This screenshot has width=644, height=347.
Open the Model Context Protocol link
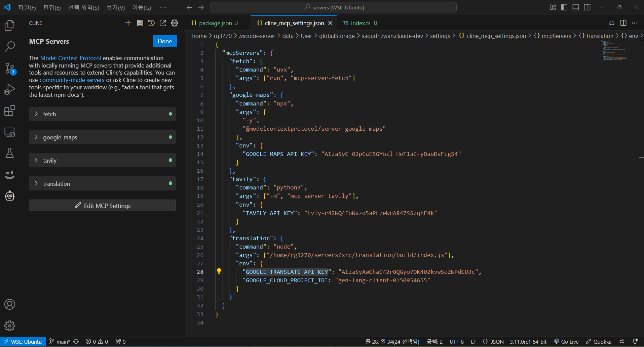71,58
